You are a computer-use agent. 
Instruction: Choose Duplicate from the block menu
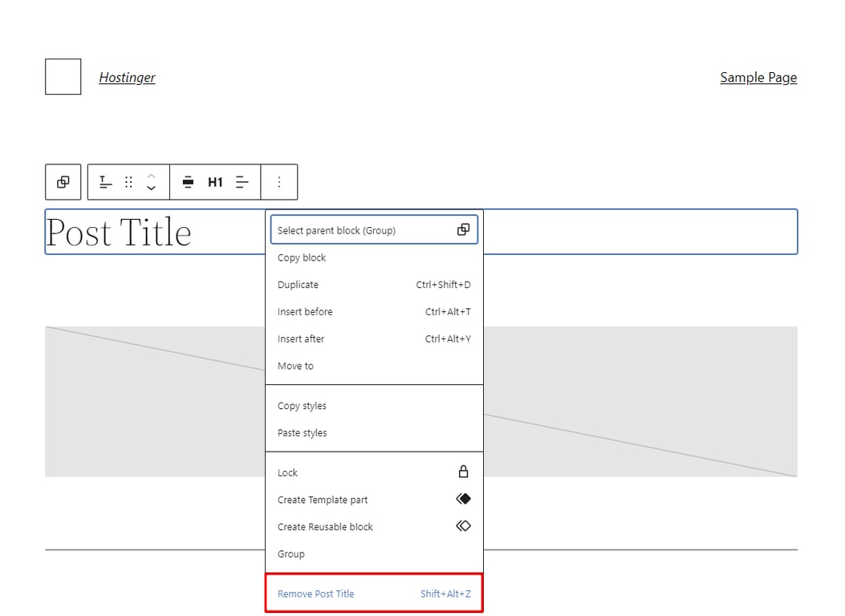coord(298,284)
